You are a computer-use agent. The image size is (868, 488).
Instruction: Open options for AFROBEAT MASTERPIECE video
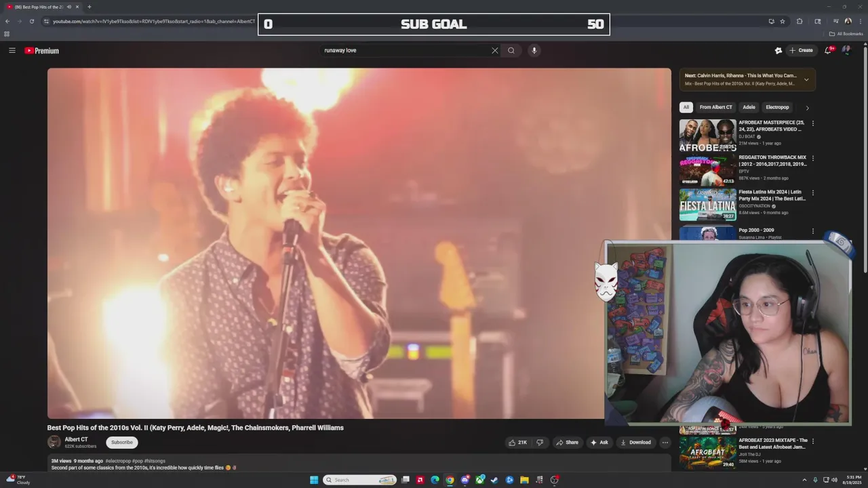click(x=813, y=123)
